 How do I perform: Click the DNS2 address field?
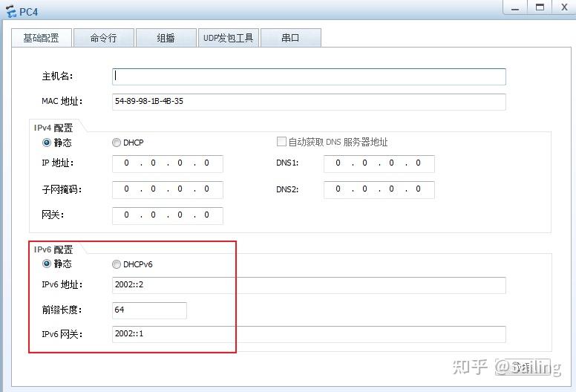379,189
